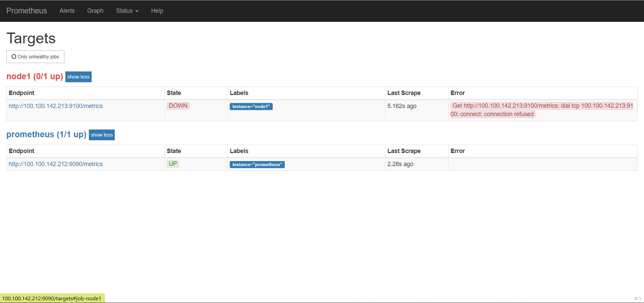
Task: Click the Status menu caret arrow
Action: [137, 11]
